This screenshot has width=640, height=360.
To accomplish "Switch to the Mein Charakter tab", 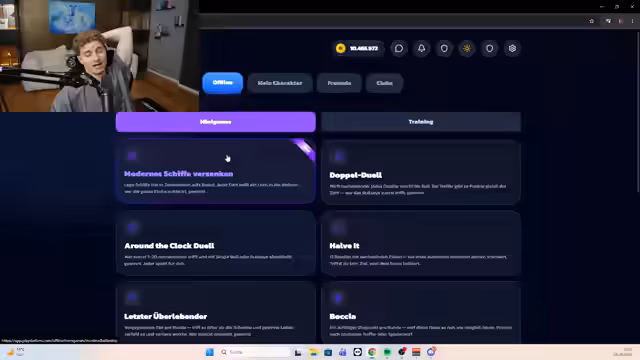I will pyautogui.click(x=280, y=83).
